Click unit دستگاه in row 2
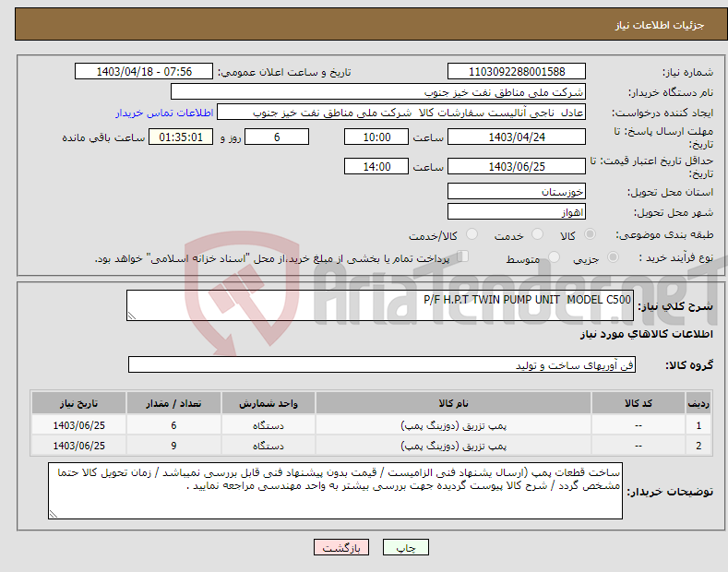Image resolution: width=728 pixels, height=572 pixels. [269, 446]
